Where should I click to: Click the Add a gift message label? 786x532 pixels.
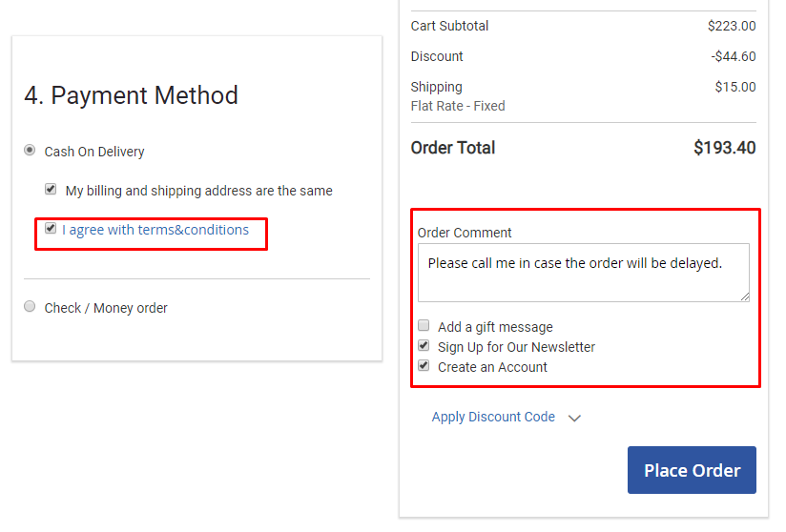[x=495, y=327]
